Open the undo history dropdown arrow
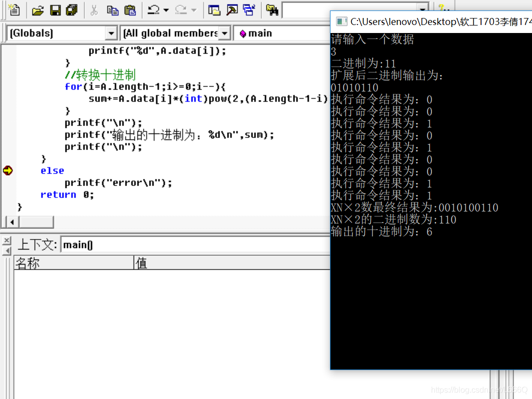Screen dimensions: 532x399 166,10
